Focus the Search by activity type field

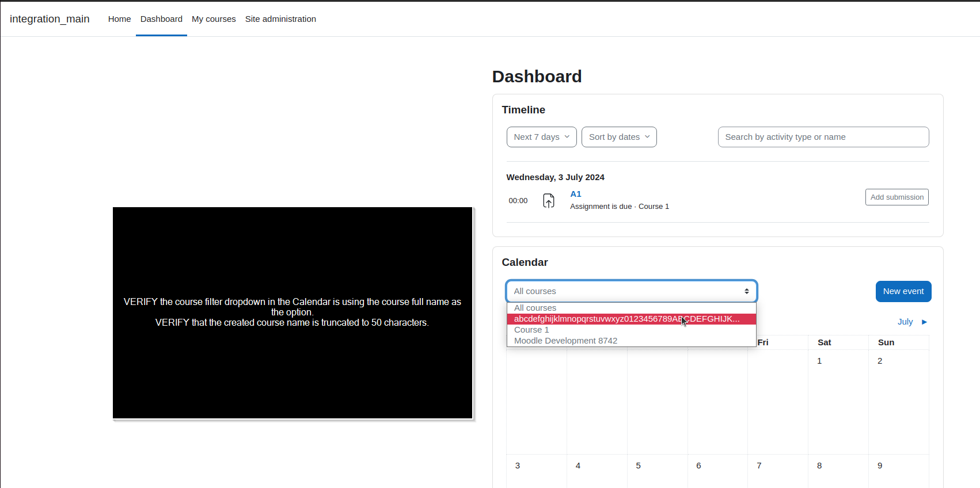tap(823, 137)
